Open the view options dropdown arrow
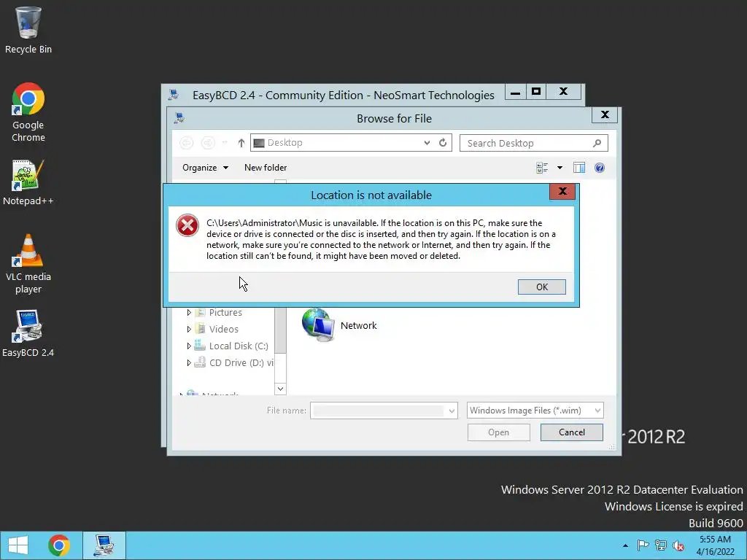747x560 pixels. click(560, 168)
